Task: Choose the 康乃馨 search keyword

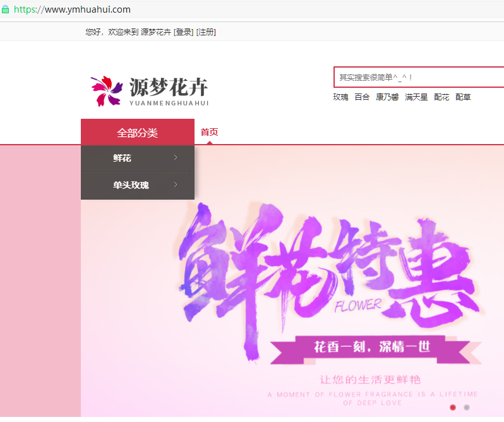Action: click(x=387, y=97)
